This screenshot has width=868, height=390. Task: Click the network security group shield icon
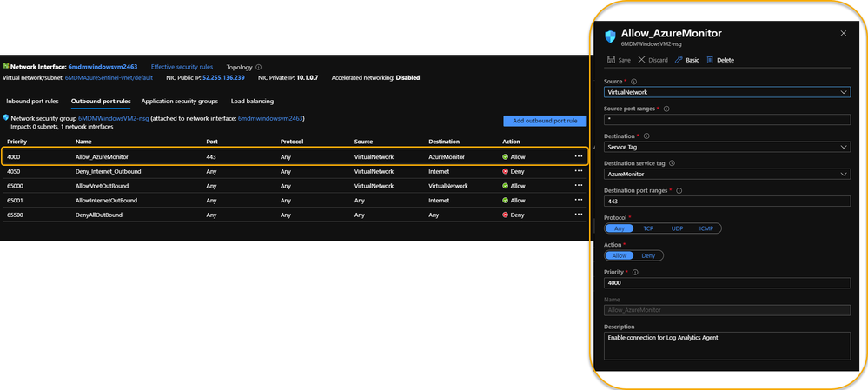click(6, 118)
